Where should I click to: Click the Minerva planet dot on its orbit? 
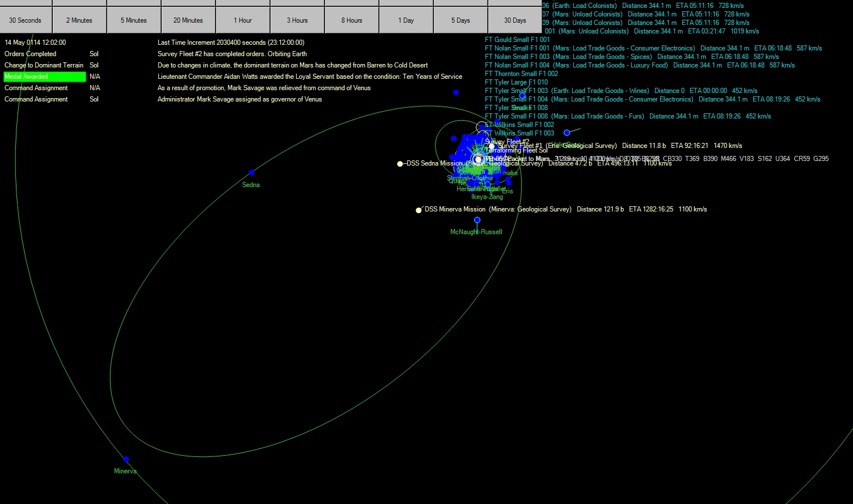coord(126,459)
